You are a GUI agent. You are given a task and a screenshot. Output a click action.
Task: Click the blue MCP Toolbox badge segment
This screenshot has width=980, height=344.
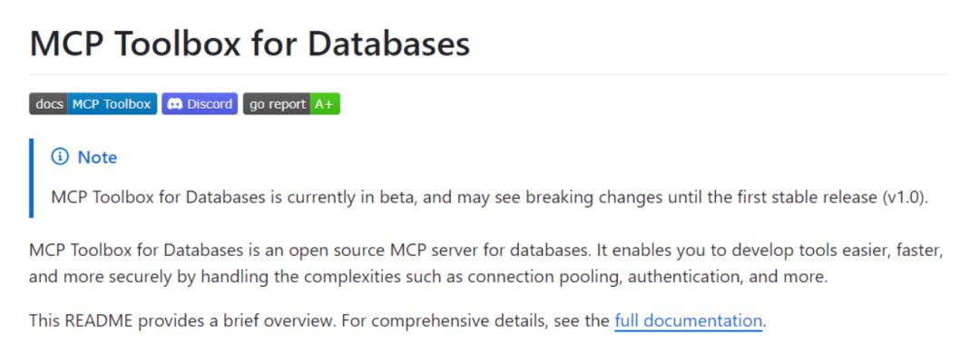112,103
